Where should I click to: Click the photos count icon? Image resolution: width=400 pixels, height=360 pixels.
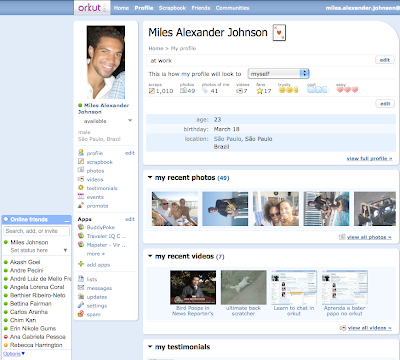tap(183, 91)
